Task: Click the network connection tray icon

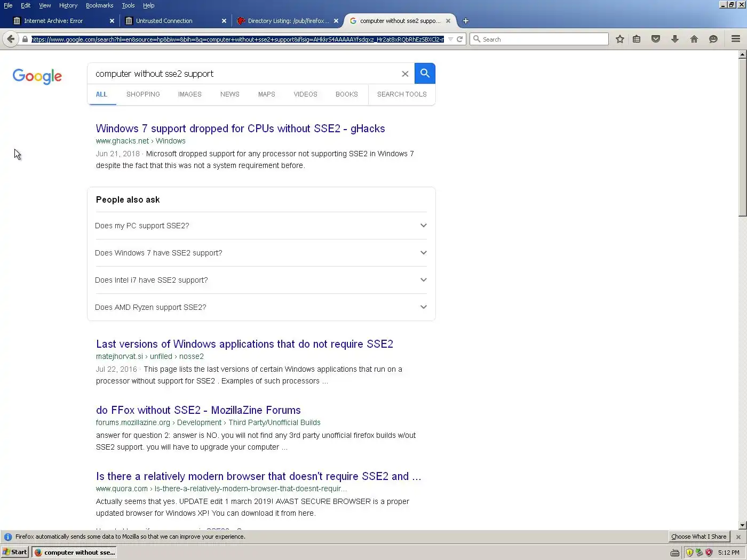Action: [699, 553]
